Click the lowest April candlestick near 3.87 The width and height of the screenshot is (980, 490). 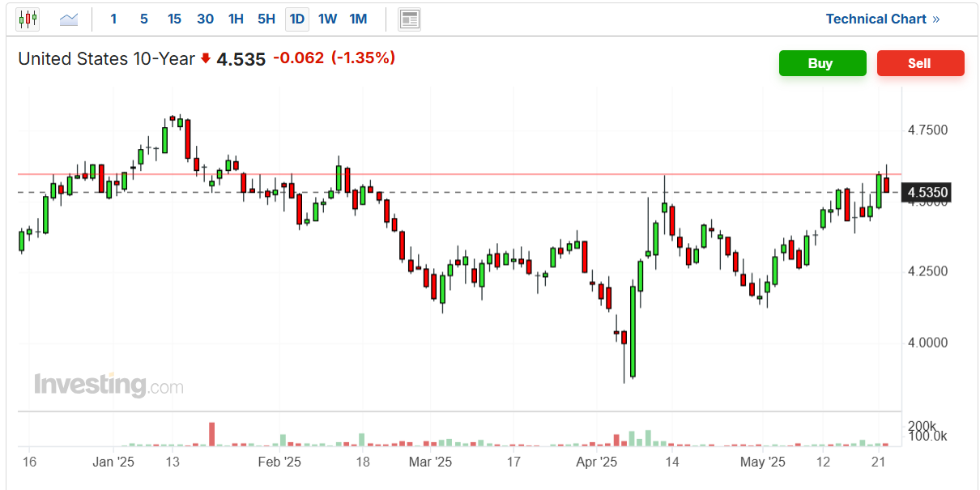633,330
